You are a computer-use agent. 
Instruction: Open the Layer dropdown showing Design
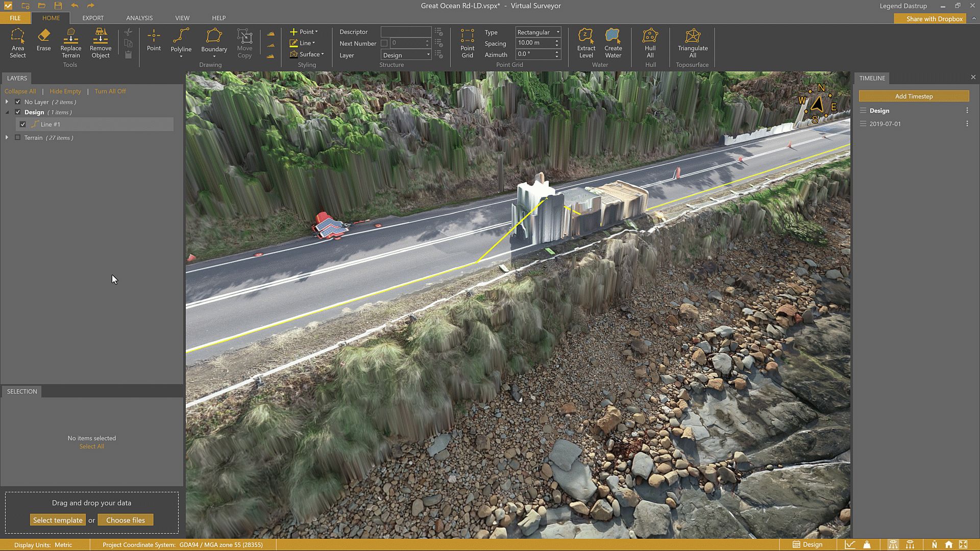tap(406, 55)
